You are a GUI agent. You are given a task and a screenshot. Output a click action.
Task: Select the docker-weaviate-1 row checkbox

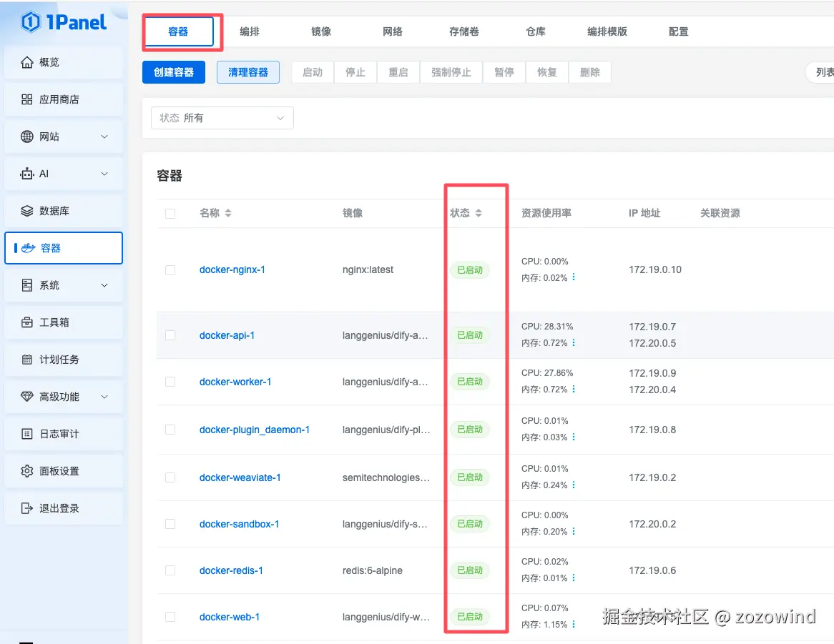click(170, 477)
